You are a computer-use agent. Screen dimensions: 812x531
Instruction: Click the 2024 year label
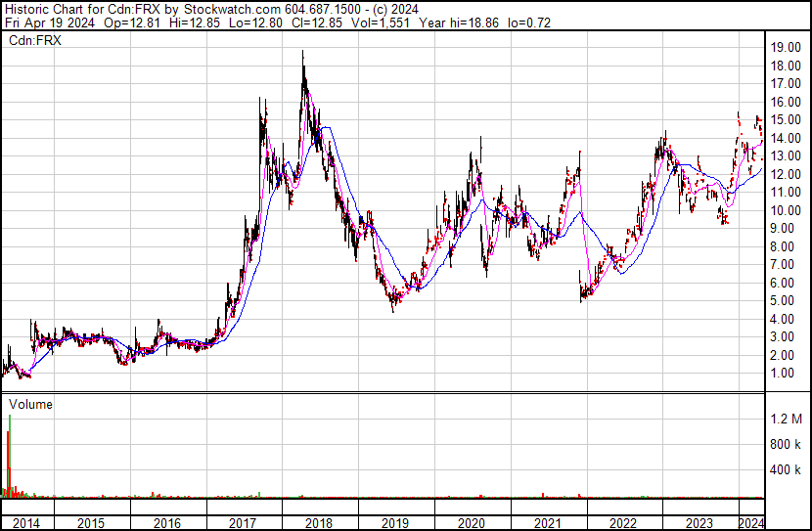click(x=750, y=523)
